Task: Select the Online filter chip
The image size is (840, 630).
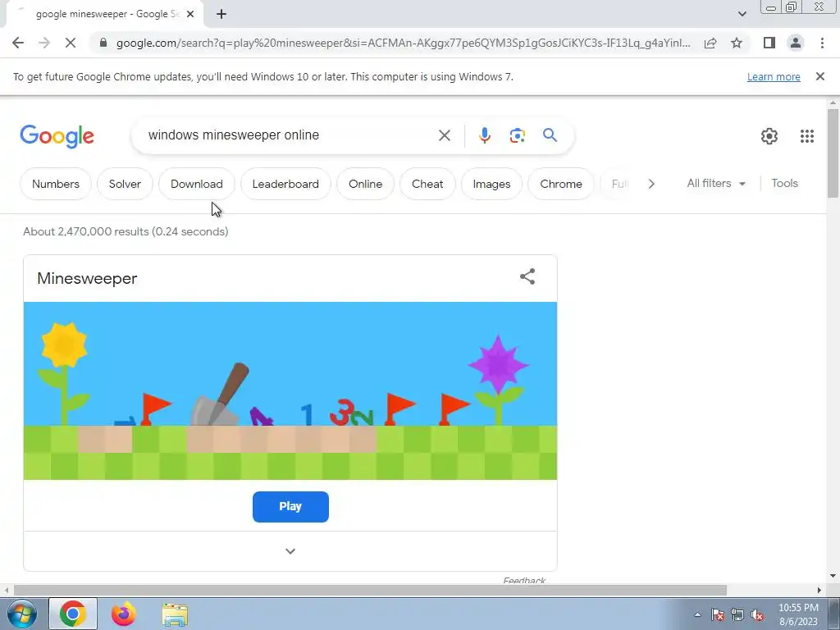Action: click(365, 184)
